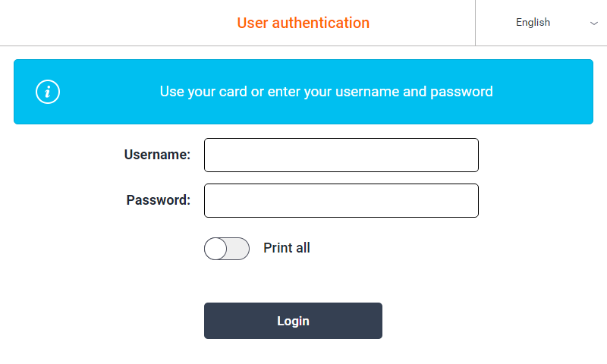
Task: Click the word authentication in orange title
Action: [x=320, y=23]
